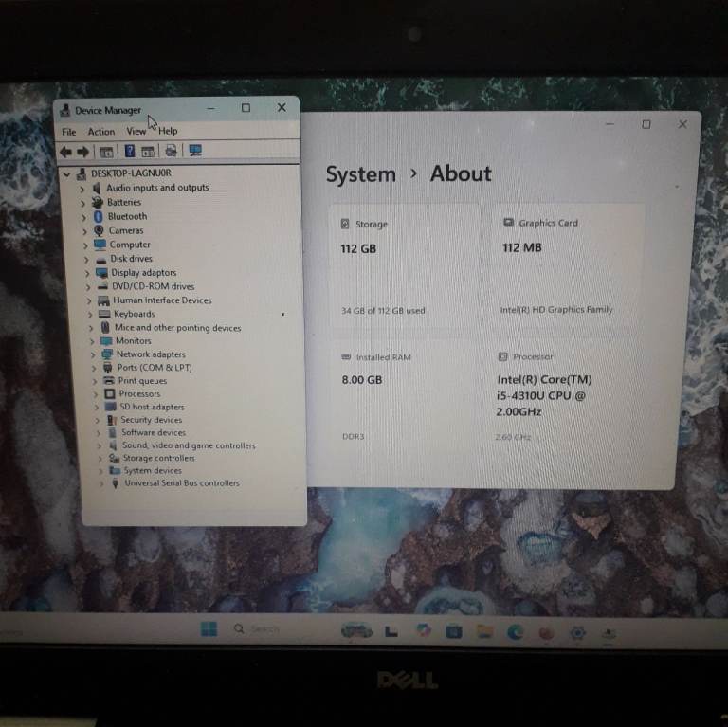Click the action pane toolbar icon beside Help
The width and height of the screenshot is (728, 727).
coord(148,152)
